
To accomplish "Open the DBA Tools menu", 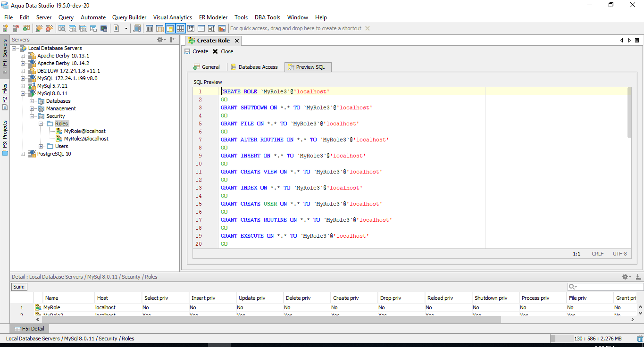I will 268,17.
